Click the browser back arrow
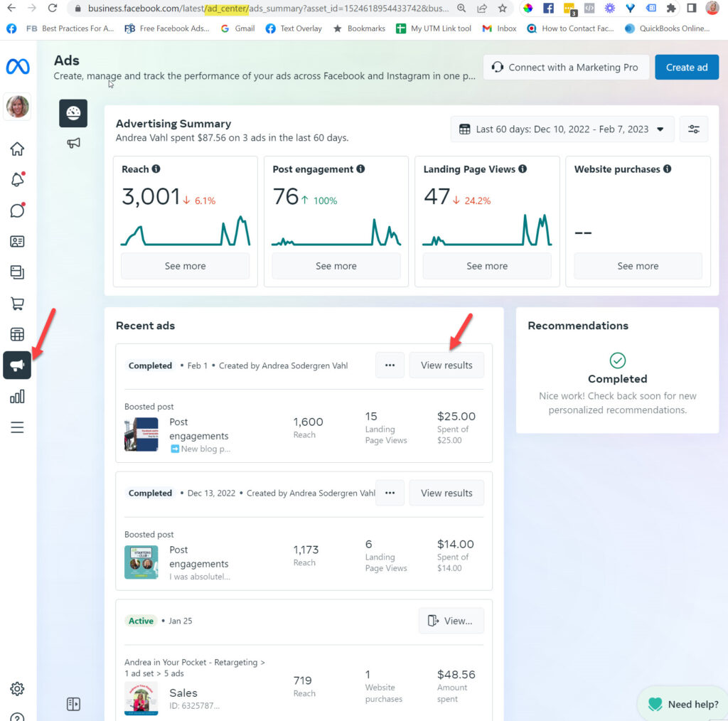728x721 pixels. coord(11,8)
